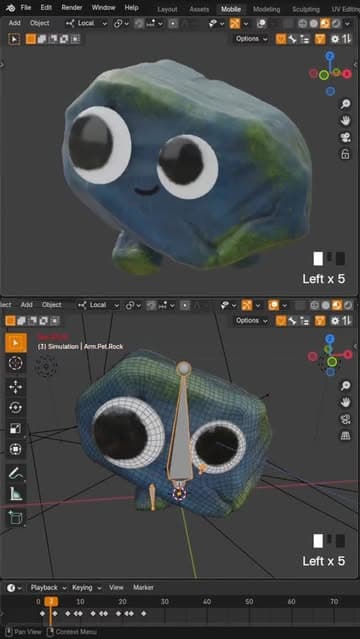Select the Transform tool in left toolbar
Viewport: 360px width, 639px height.
click(16, 449)
